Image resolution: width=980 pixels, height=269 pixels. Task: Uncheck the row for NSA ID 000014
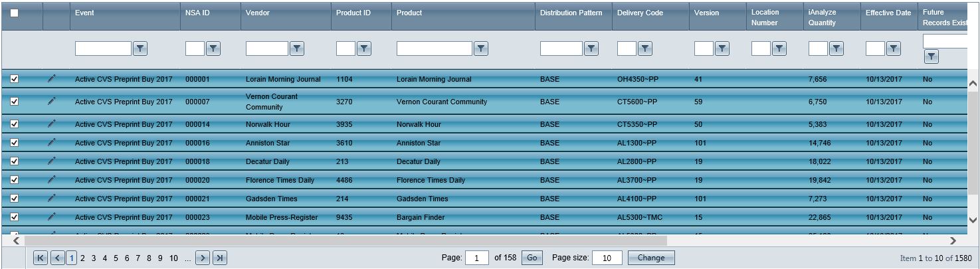tap(15, 124)
